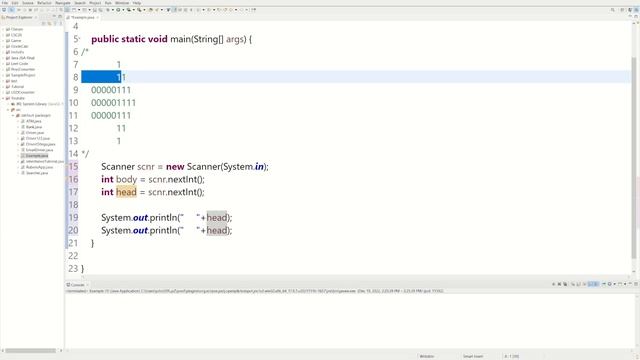The image size is (640, 360).
Task: Click the fold toggle on line 5
Action: [79, 39]
